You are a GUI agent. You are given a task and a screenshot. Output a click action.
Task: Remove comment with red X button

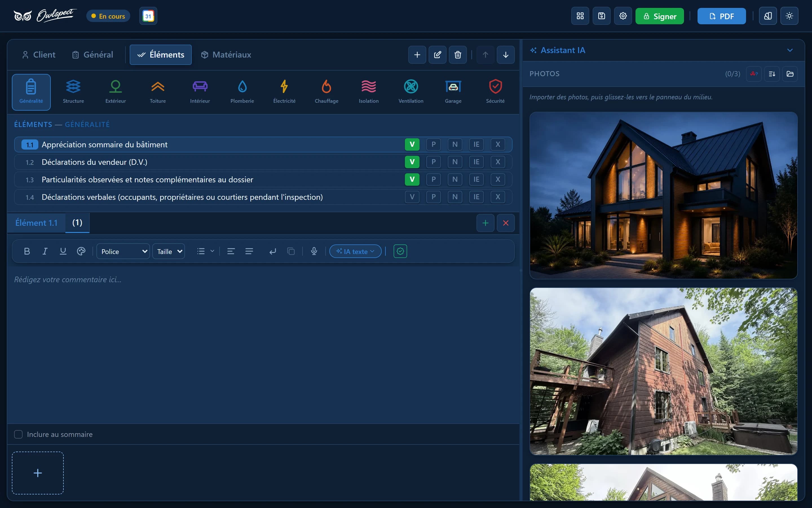(506, 223)
